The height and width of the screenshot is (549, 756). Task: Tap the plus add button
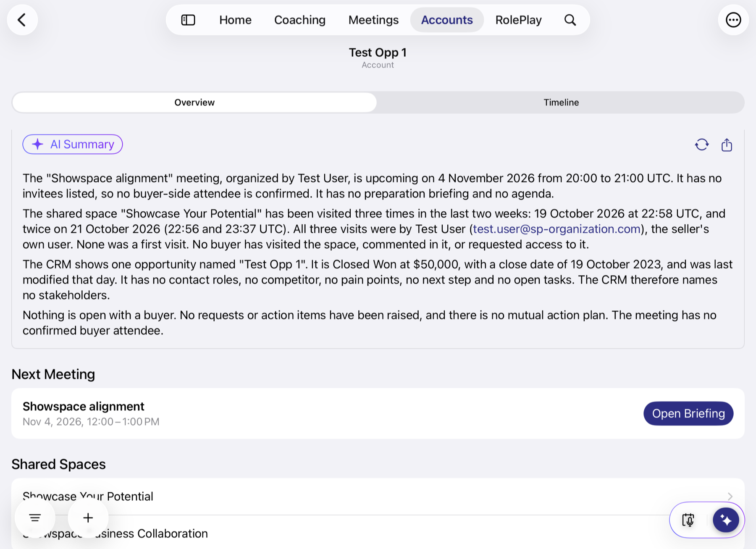88,517
